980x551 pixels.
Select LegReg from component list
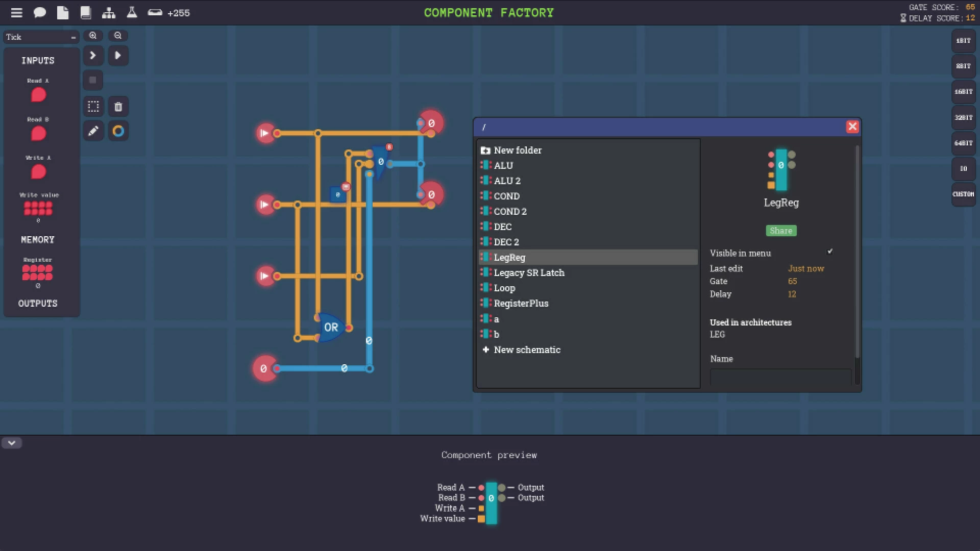click(509, 257)
